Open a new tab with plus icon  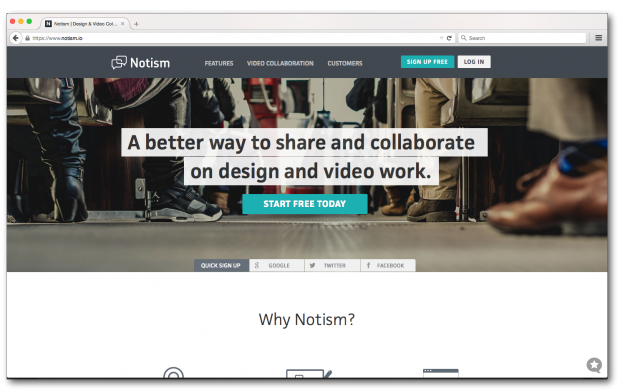(136, 24)
